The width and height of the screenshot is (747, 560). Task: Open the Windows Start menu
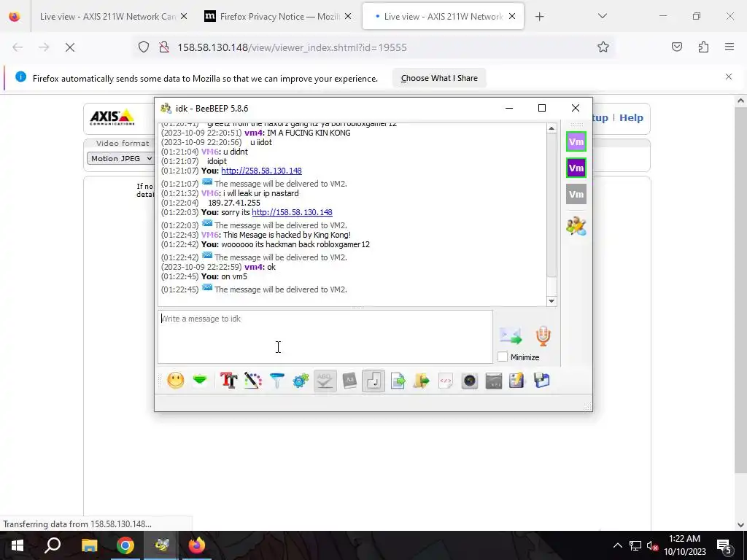click(x=18, y=545)
